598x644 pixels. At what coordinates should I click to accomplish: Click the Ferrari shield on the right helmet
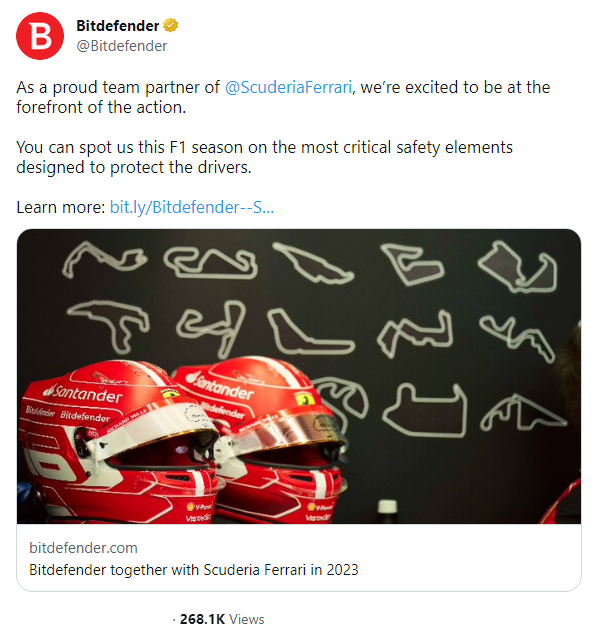coord(304,398)
